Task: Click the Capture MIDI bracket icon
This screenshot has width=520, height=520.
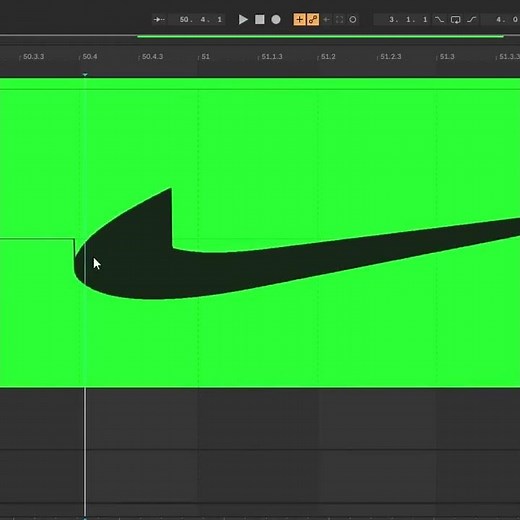Action: [x=339, y=20]
